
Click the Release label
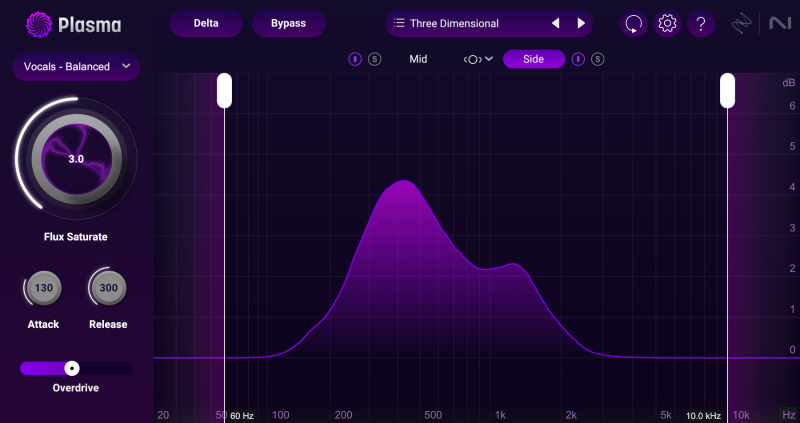tap(108, 325)
